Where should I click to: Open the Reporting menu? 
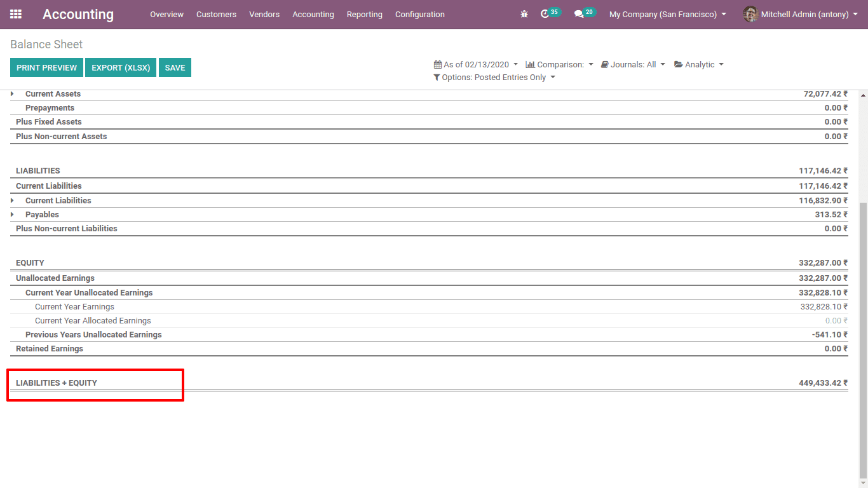click(x=365, y=14)
